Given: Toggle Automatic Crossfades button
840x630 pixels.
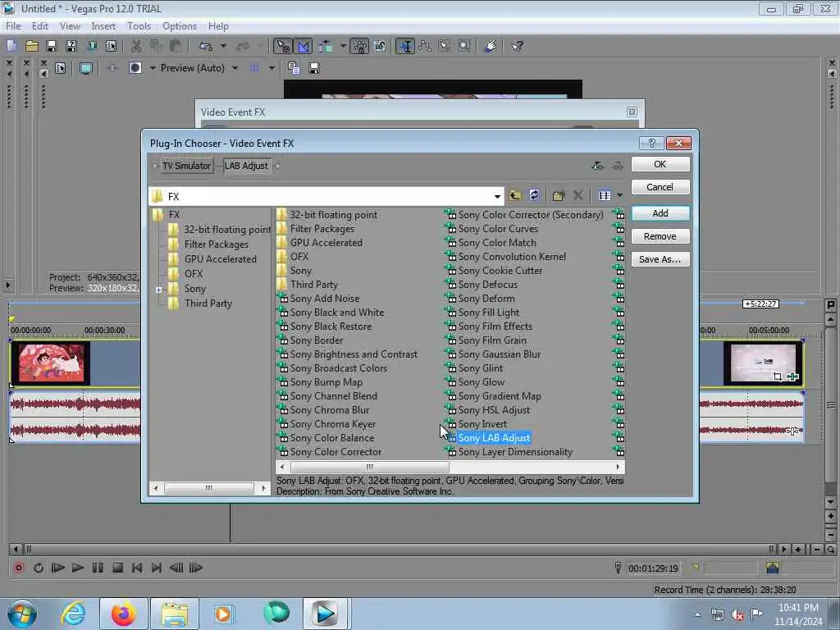Looking at the screenshot, I should pyautogui.click(x=304, y=46).
